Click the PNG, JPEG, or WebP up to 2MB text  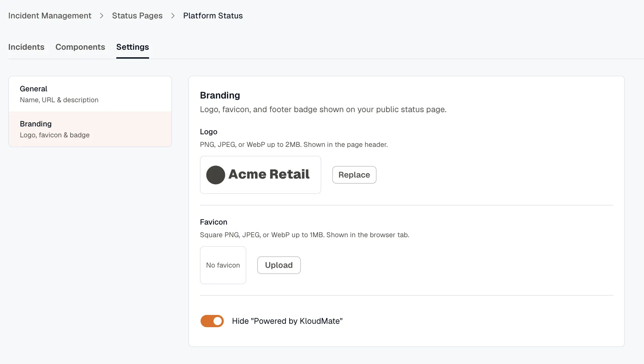[294, 145]
